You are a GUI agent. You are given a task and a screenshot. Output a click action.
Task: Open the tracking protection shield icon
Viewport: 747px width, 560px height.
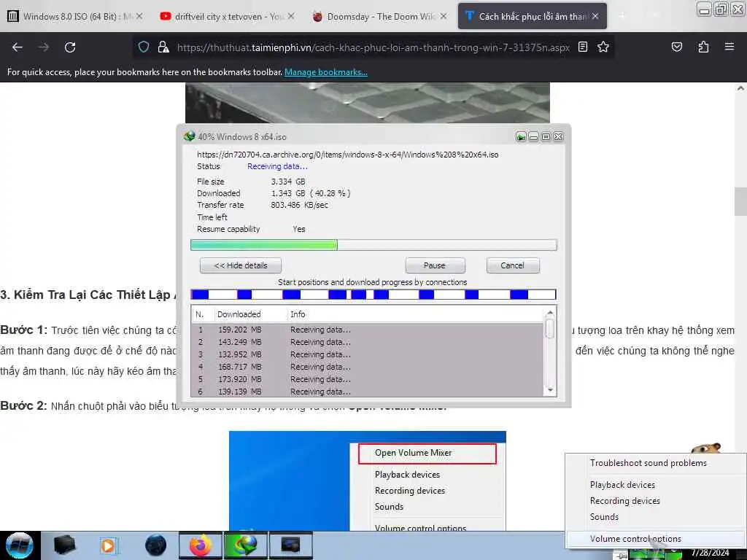click(144, 47)
